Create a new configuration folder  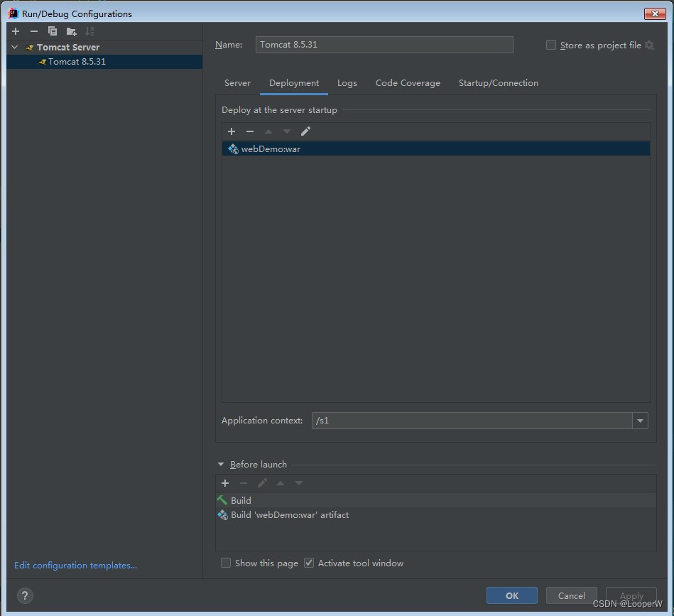point(71,31)
